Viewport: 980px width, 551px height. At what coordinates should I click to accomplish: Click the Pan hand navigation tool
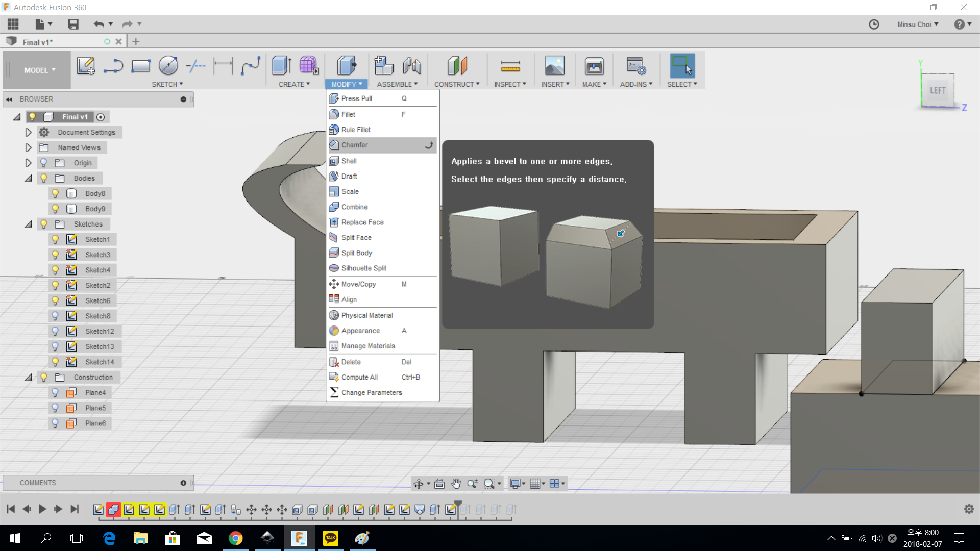point(456,483)
